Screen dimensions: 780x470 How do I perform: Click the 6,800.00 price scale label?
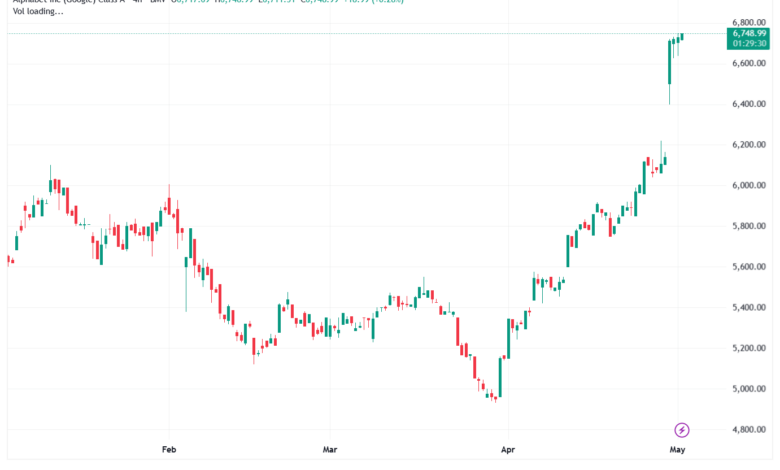click(x=749, y=22)
